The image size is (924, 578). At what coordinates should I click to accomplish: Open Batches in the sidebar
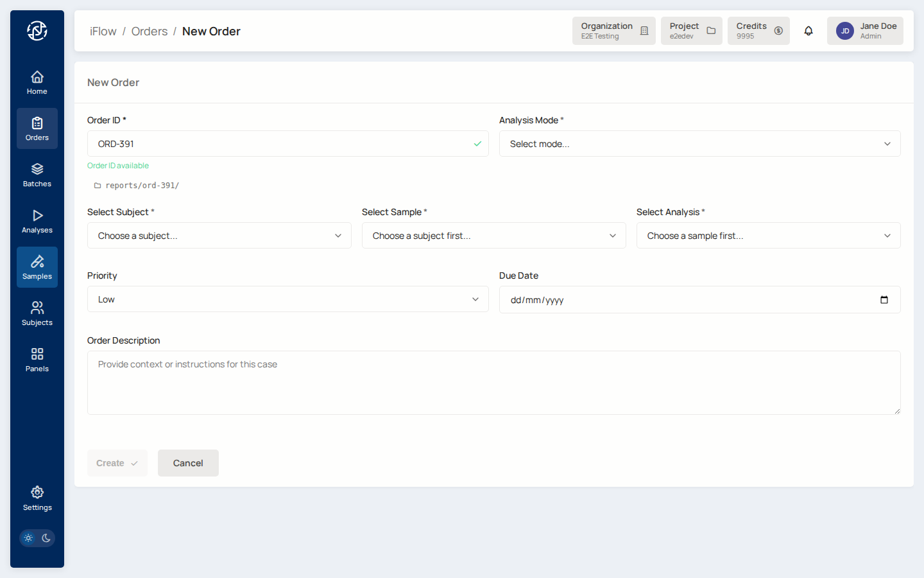(x=37, y=175)
